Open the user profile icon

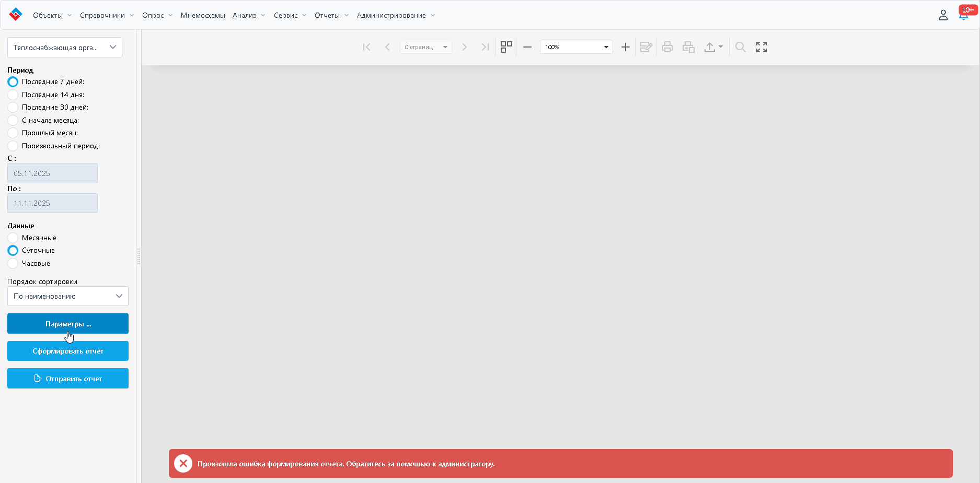tap(943, 15)
